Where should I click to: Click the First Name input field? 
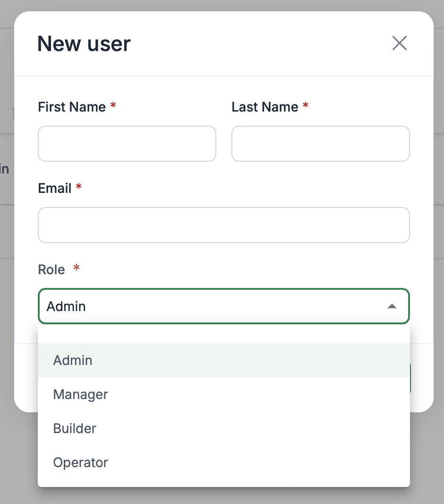click(127, 144)
